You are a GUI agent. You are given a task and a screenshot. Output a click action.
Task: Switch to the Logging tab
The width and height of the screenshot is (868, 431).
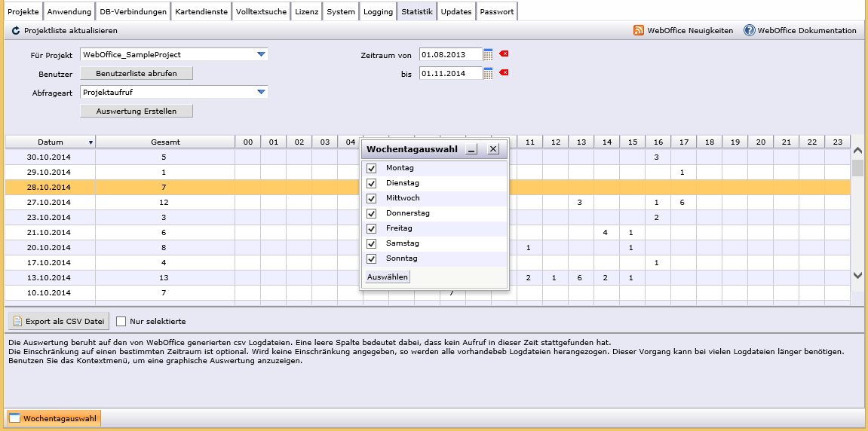378,12
